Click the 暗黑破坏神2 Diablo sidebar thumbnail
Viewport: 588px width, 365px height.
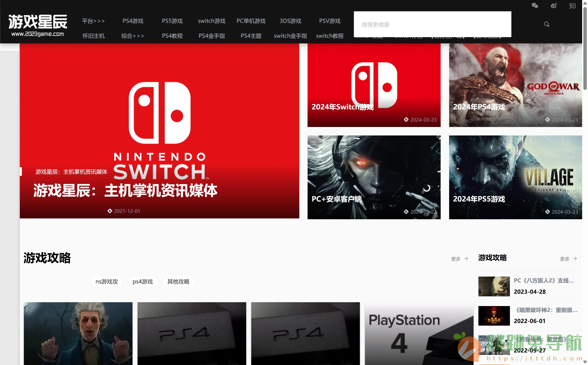(494, 316)
